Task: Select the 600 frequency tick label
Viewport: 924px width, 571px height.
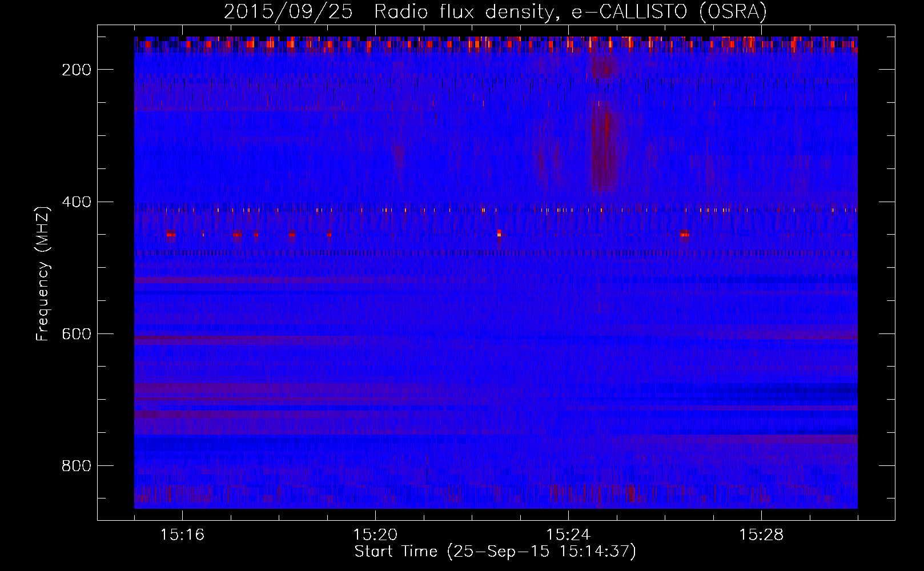Action: (x=77, y=334)
